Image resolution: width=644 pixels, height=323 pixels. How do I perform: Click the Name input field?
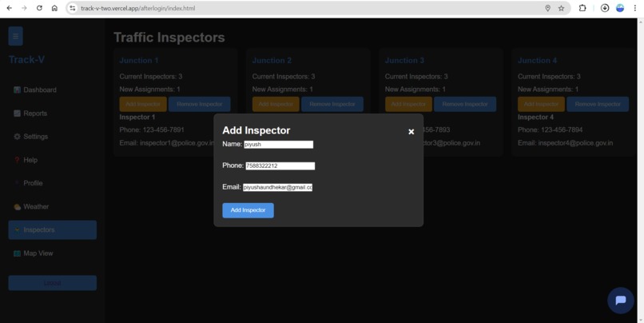click(x=279, y=144)
